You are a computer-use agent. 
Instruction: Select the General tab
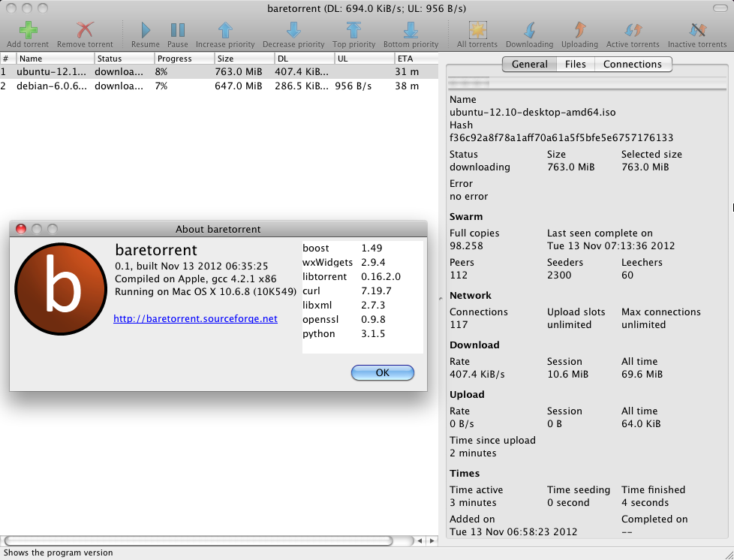point(529,64)
